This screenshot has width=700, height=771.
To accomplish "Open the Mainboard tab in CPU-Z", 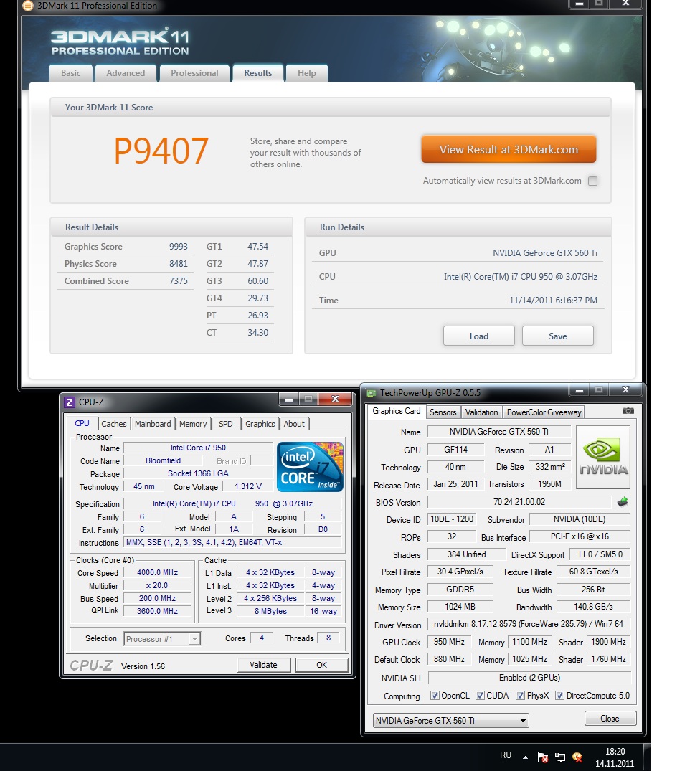I will pyautogui.click(x=153, y=424).
